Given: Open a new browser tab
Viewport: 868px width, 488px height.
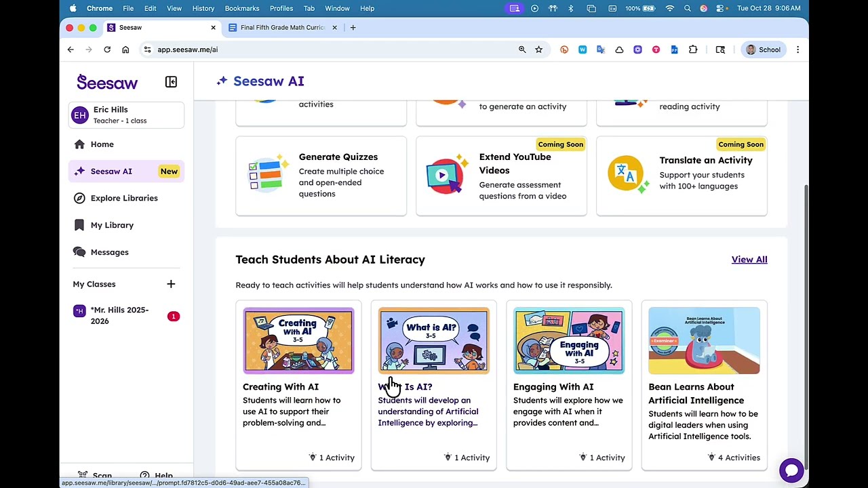Looking at the screenshot, I should pos(353,28).
